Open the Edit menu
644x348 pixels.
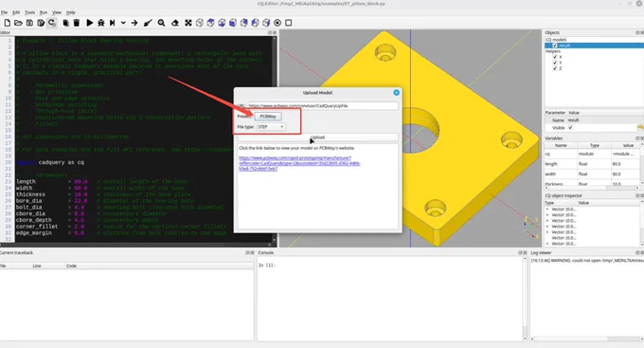coord(16,12)
